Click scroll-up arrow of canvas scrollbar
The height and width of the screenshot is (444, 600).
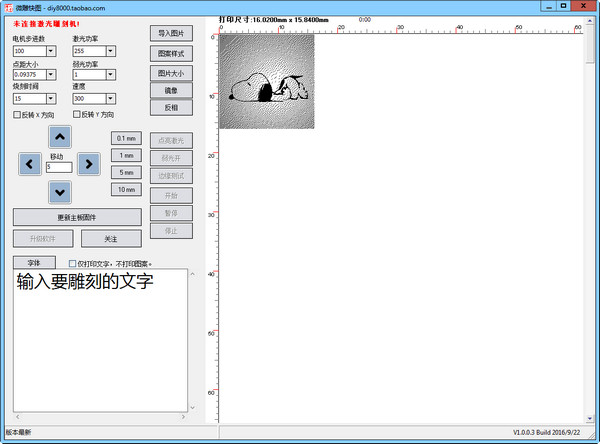coord(590,21)
